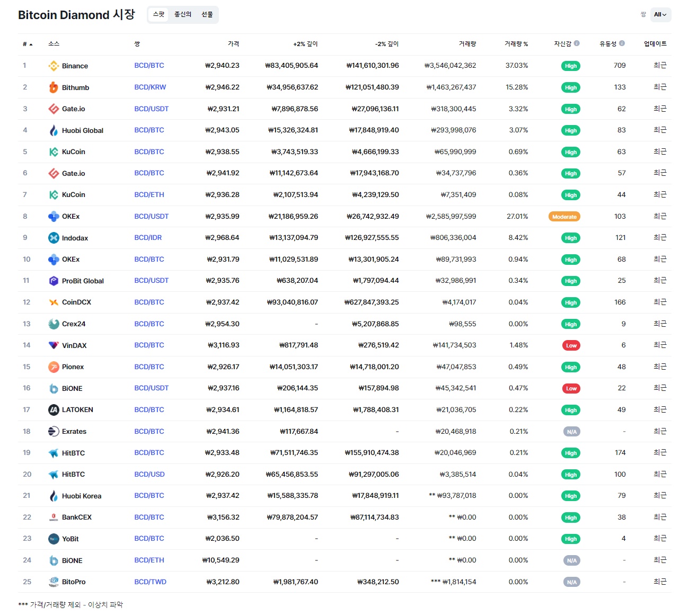Click the ProBit Global logo icon
680x616 pixels.
click(54, 281)
